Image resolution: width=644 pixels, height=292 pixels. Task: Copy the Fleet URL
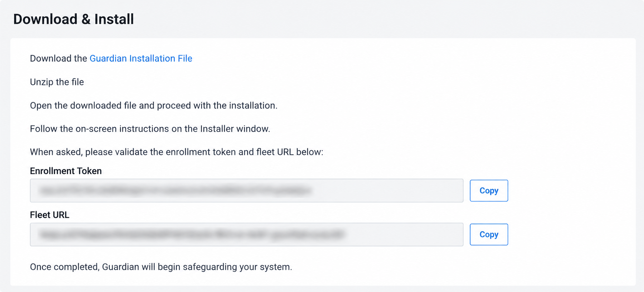point(489,234)
